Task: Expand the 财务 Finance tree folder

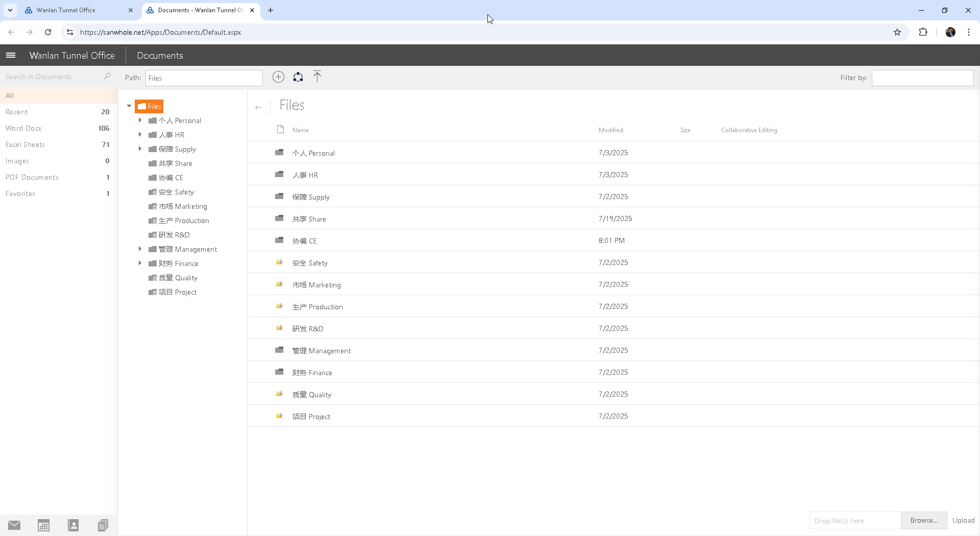Action: tap(140, 263)
